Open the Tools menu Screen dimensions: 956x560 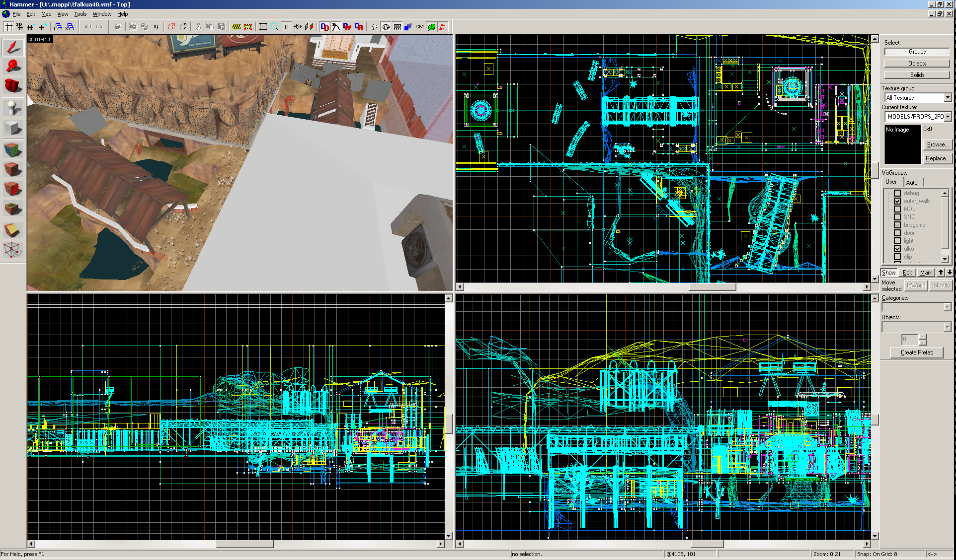tap(80, 14)
